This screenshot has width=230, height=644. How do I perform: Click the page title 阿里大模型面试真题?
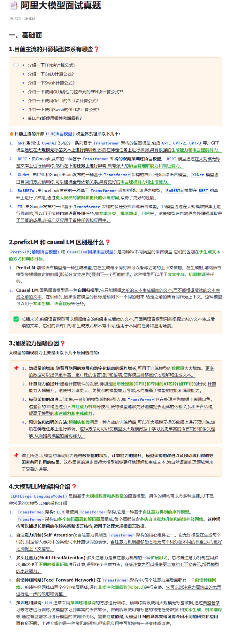pyautogui.click(x=61, y=5)
